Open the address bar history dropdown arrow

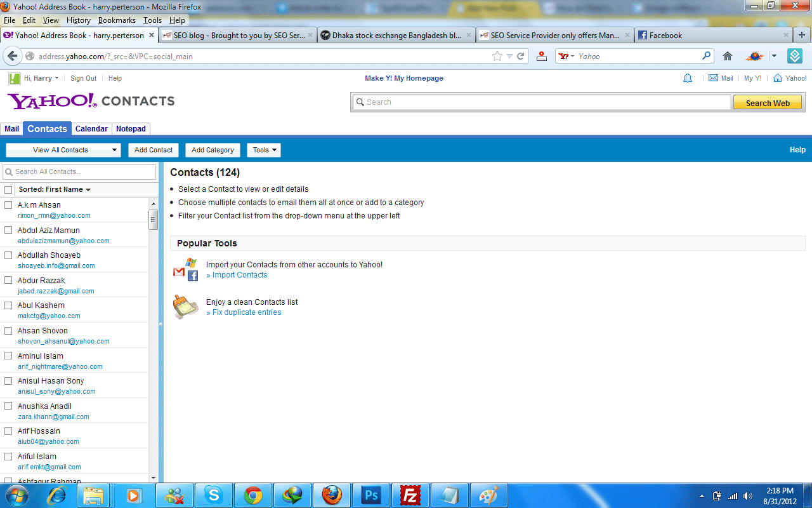[509, 56]
